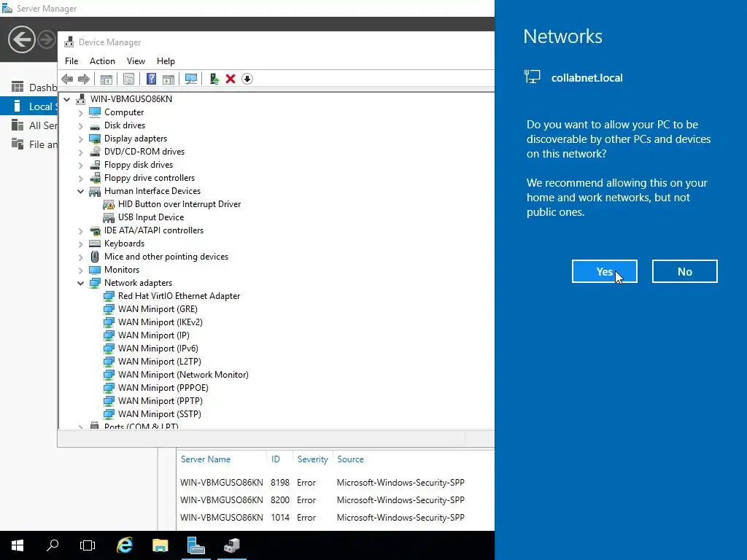Collapse the WIN-VBMGUSO86KN root node
The height and width of the screenshot is (560, 747).
66,99
